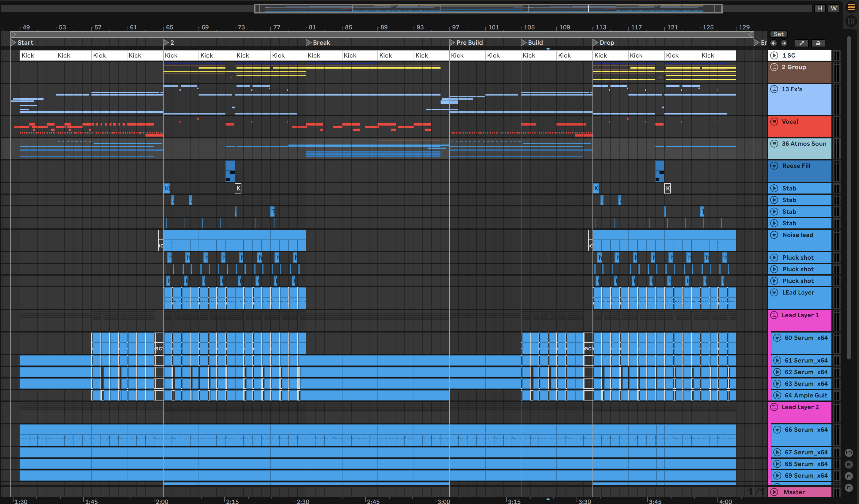Jump to the Break locator marker
This screenshot has height=504, width=859.
(x=309, y=43)
